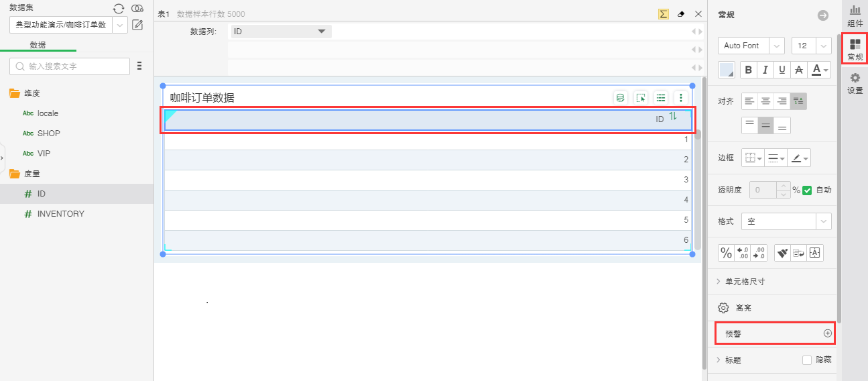The width and height of the screenshot is (868, 381).
Task: Click the eraser clear icon
Action: click(x=681, y=13)
